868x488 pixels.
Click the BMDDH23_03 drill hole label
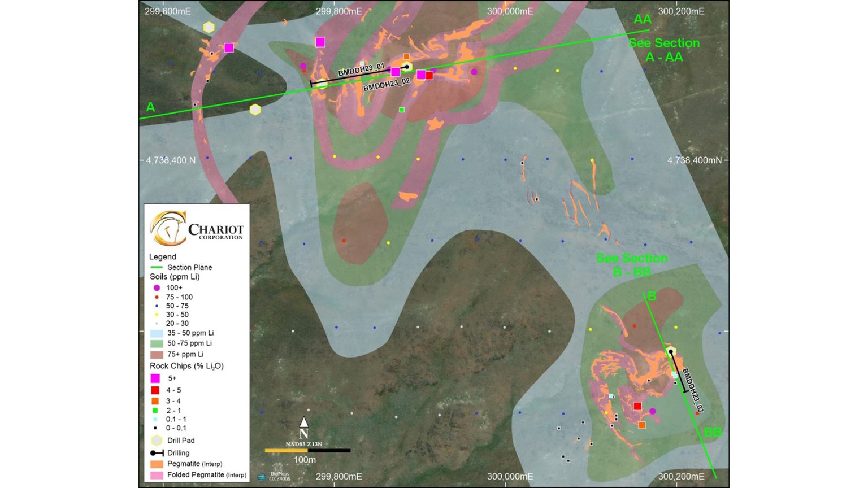(693, 390)
